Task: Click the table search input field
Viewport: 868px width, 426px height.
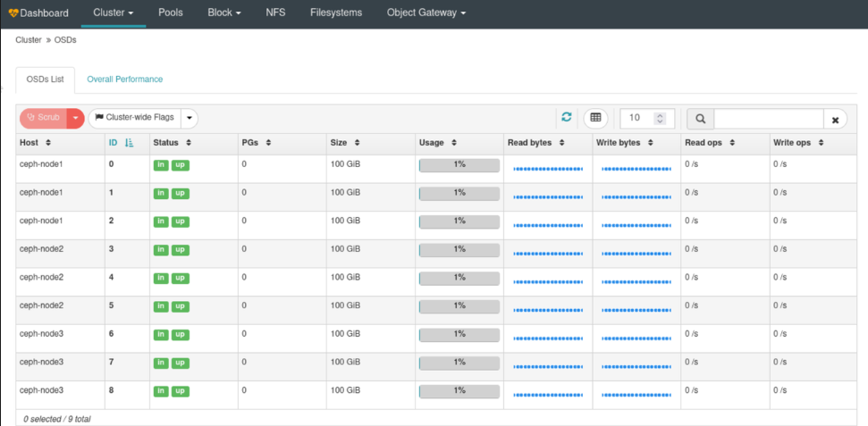Action: pos(768,119)
